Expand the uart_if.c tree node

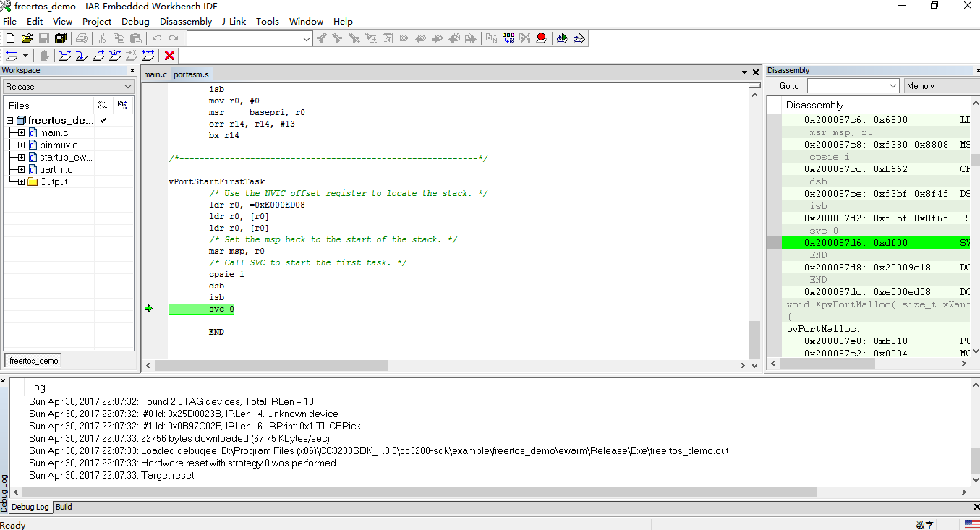point(22,170)
